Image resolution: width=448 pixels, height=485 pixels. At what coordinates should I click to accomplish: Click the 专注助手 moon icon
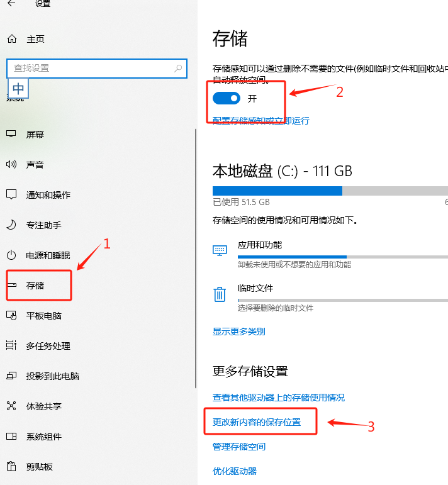tap(11, 225)
